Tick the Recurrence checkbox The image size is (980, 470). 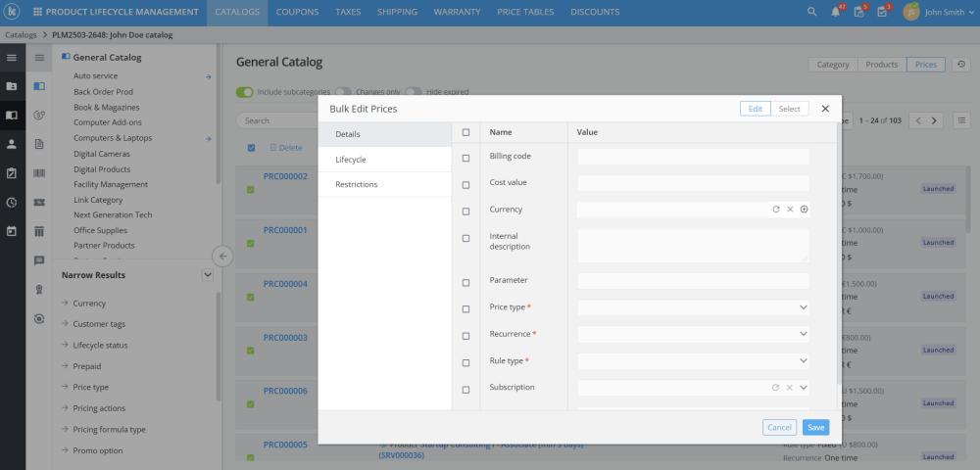(465, 336)
